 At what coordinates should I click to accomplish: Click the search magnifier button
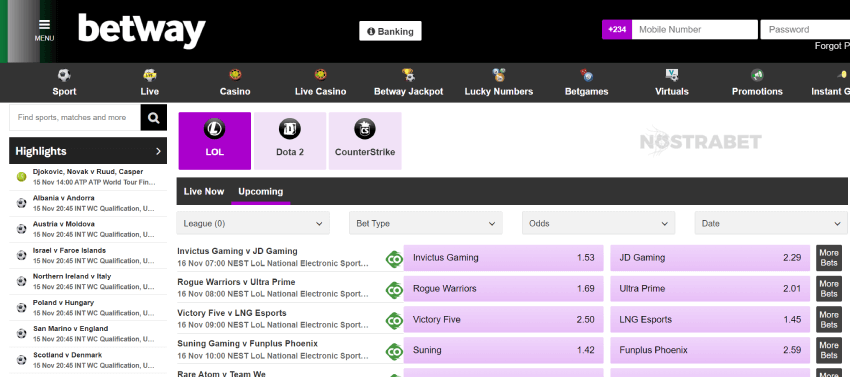click(154, 118)
